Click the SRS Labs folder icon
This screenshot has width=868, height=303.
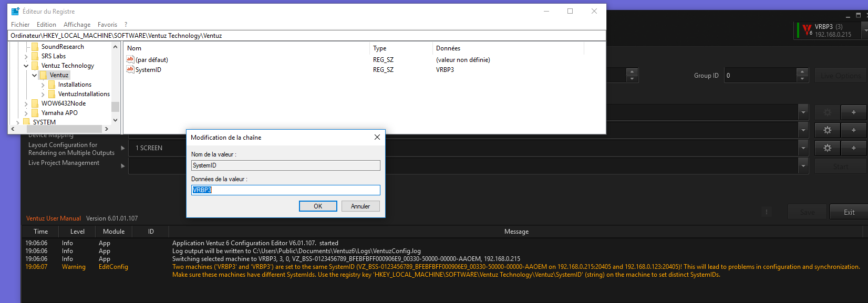[35, 56]
